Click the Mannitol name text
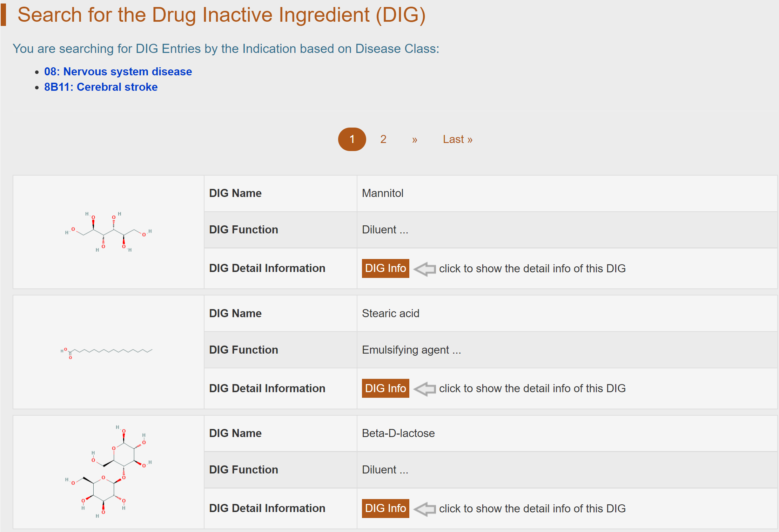The image size is (779, 532). (382, 193)
